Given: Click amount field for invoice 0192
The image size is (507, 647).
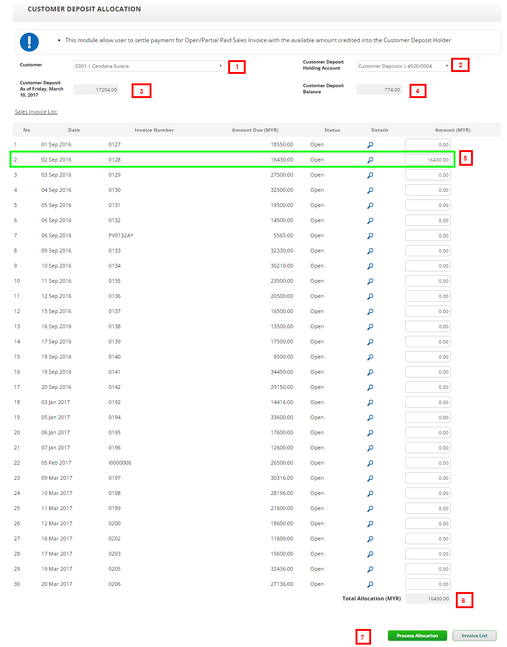Looking at the screenshot, I should 428,402.
